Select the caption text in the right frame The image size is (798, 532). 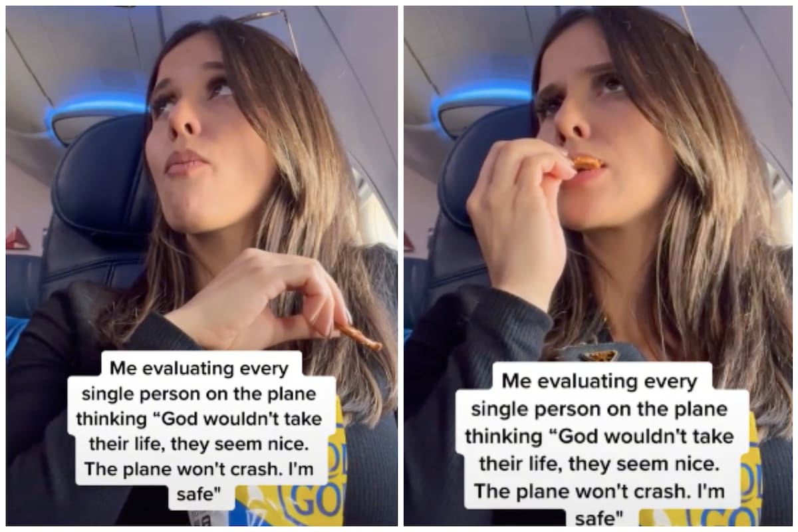[602, 445]
